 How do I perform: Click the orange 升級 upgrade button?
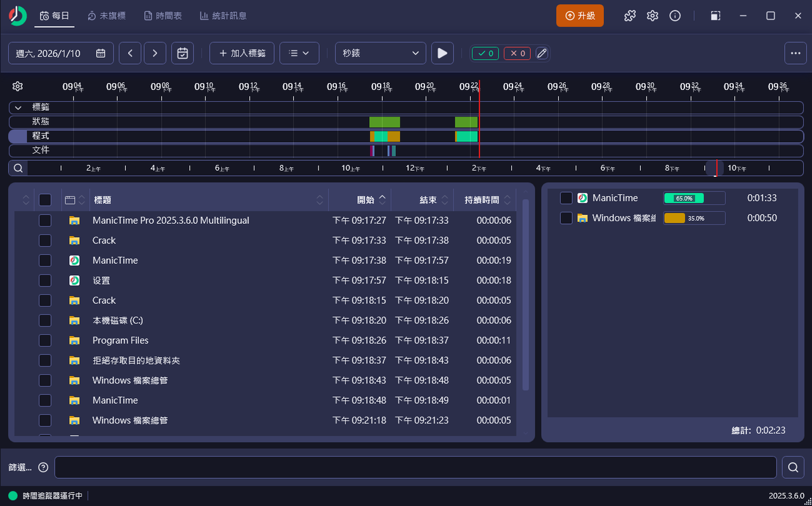(x=580, y=16)
